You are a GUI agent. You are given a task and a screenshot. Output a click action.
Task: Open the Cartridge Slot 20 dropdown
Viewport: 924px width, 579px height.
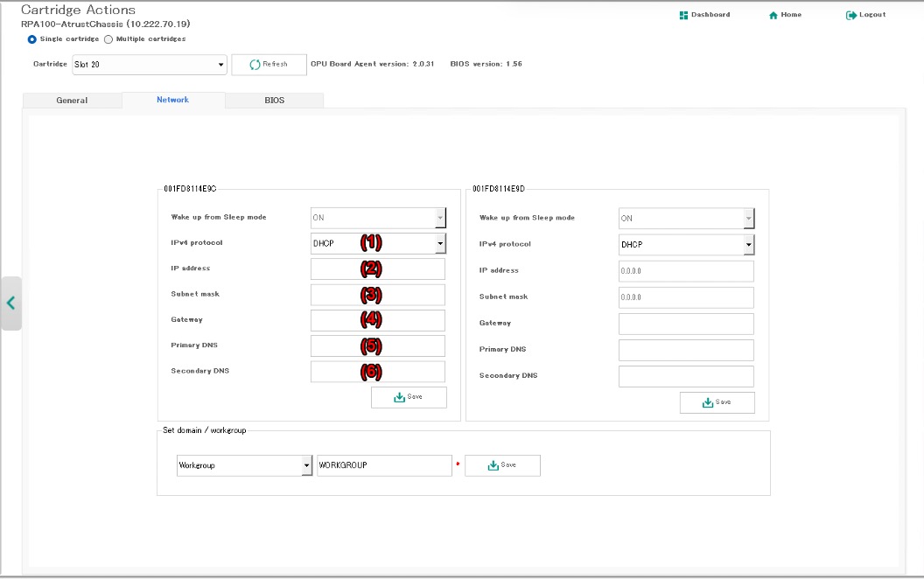point(149,65)
